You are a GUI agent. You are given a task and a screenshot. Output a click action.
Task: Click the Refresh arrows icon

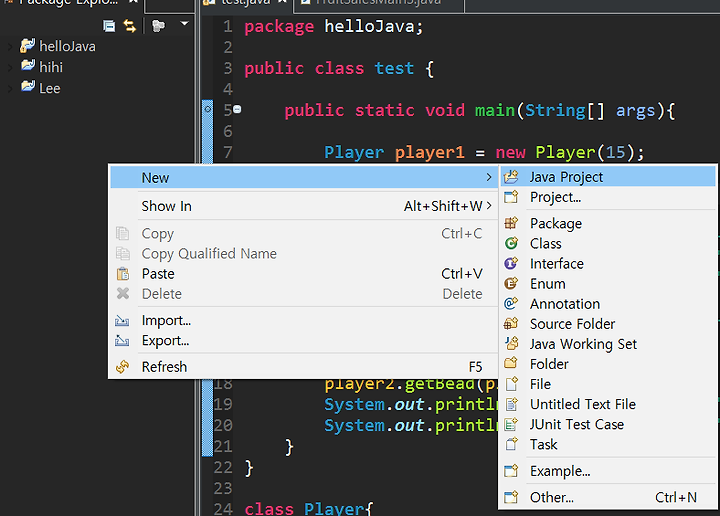coord(122,367)
